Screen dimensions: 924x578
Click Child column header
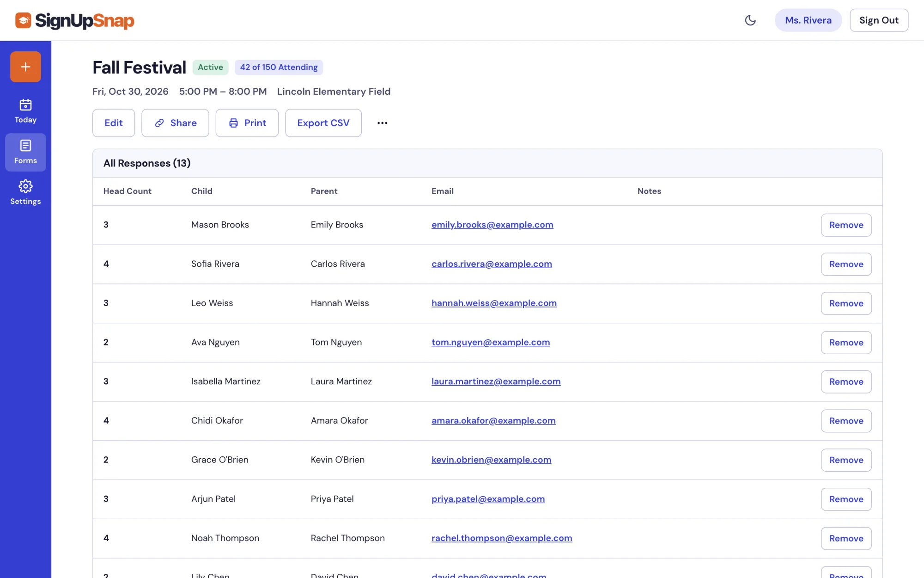202,191
